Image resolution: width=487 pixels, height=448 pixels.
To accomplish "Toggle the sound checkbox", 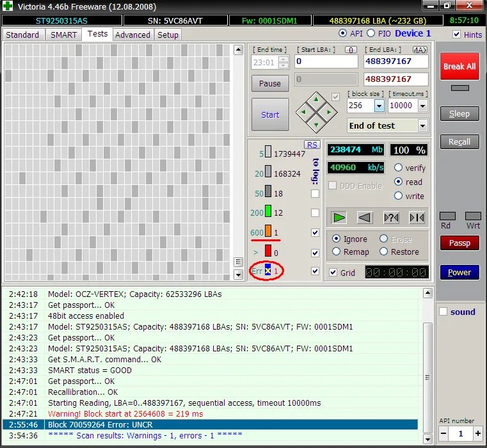I will [443, 312].
